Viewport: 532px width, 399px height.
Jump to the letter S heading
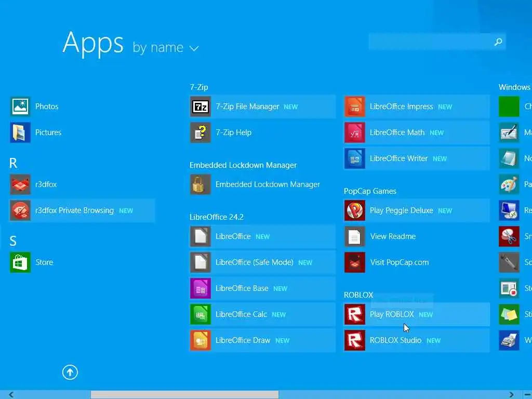[13, 241]
